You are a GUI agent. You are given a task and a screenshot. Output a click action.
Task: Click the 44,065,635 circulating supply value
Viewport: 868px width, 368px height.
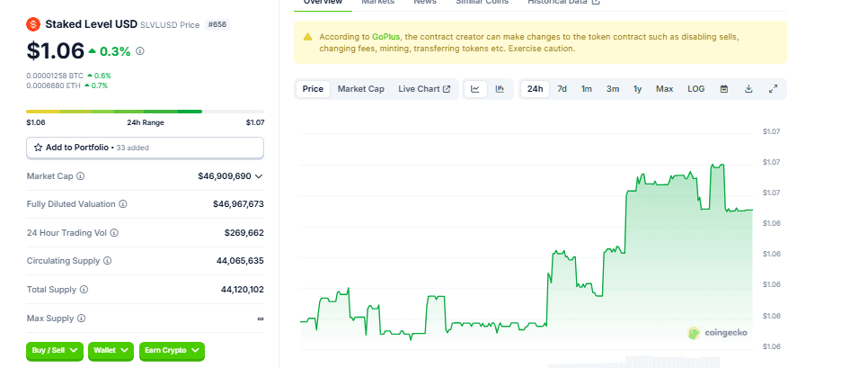pos(240,261)
